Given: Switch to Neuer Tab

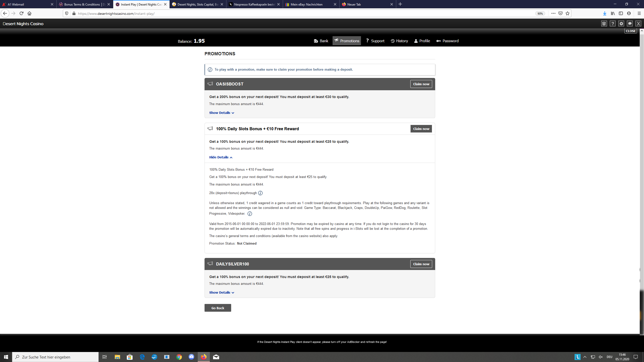Looking at the screenshot, I should pos(368,4).
